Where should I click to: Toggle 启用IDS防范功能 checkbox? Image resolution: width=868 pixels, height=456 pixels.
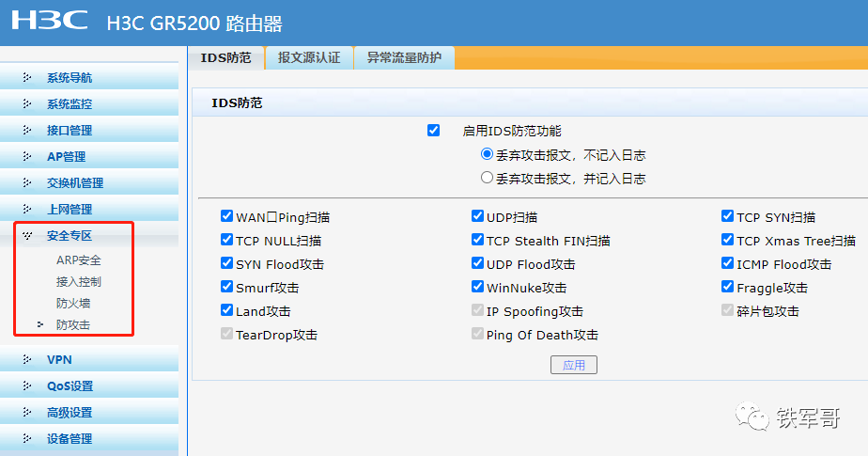(x=433, y=130)
